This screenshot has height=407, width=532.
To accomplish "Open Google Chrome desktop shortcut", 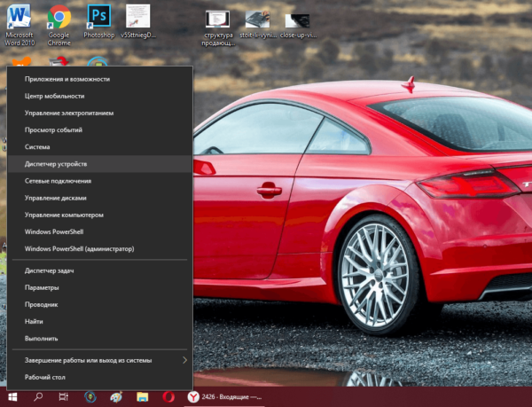I will click(59, 25).
